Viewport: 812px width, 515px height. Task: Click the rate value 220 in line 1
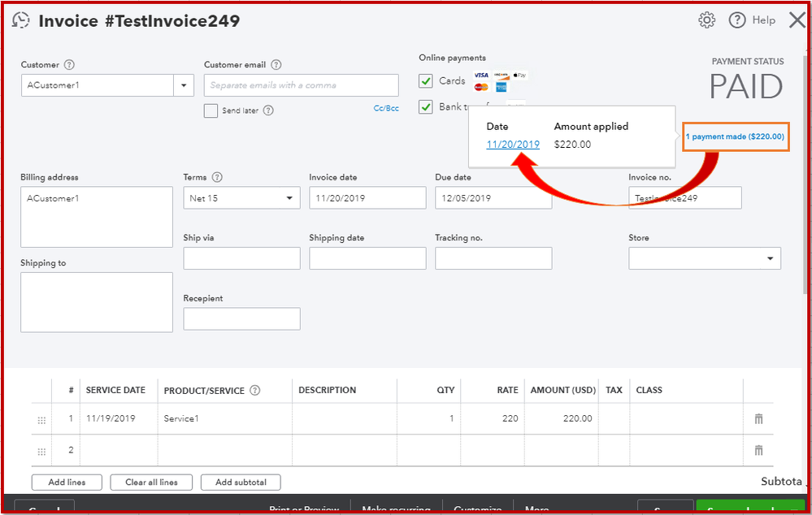click(x=510, y=418)
